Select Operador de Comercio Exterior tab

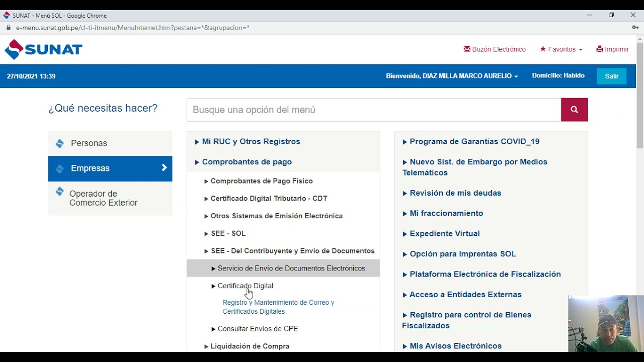click(110, 198)
